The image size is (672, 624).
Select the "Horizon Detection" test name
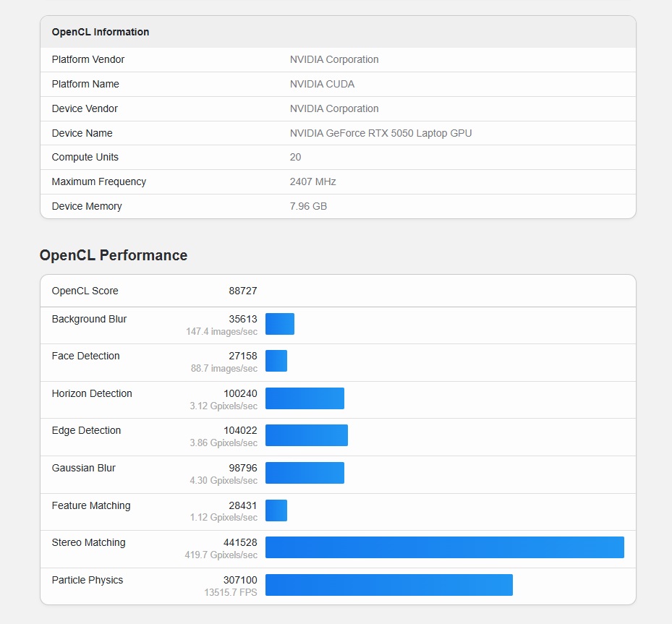pos(92,393)
